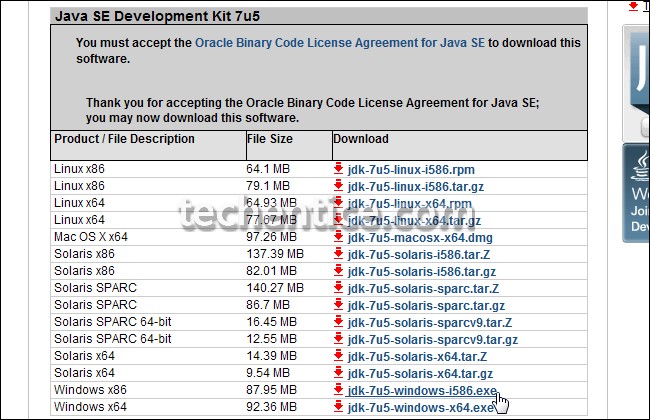Click the Product / File Description column header
Viewport: 650px width, 420px height.
coord(148,145)
